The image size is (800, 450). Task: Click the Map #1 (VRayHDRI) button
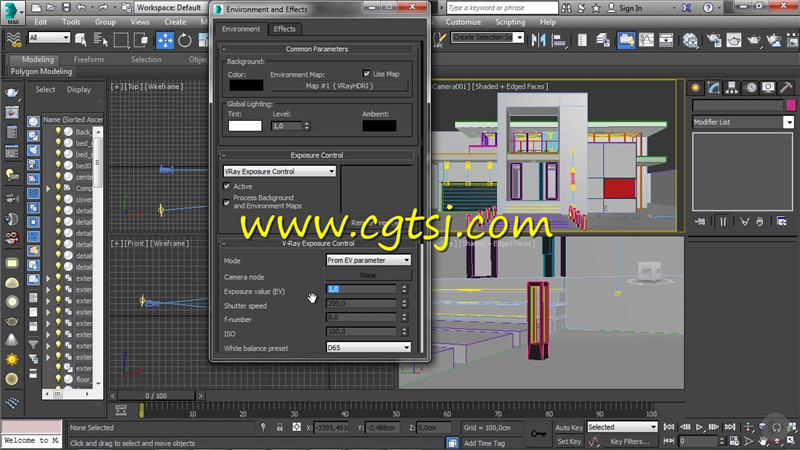point(339,86)
